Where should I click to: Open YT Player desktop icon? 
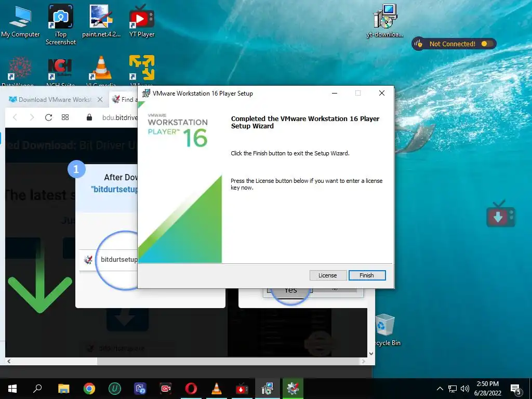coord(141,21)
